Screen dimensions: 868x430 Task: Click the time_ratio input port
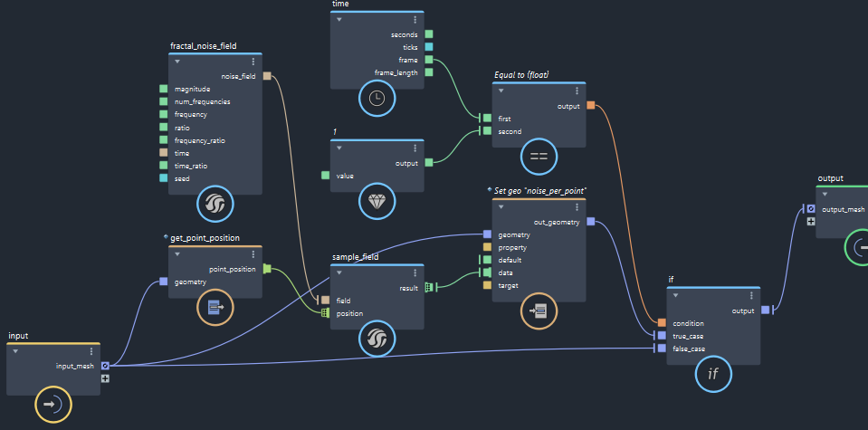coord(163,165)
